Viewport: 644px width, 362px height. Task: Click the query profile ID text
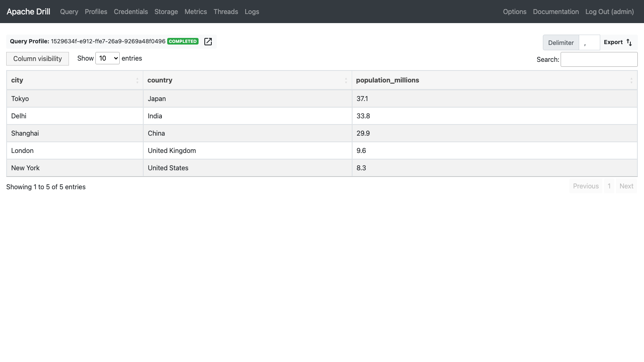[x=108, y=41]
